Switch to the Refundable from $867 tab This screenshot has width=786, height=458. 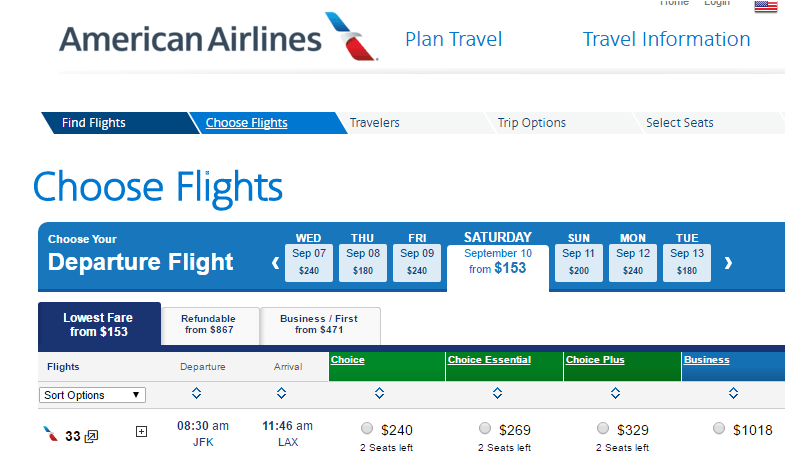(209, 325)
